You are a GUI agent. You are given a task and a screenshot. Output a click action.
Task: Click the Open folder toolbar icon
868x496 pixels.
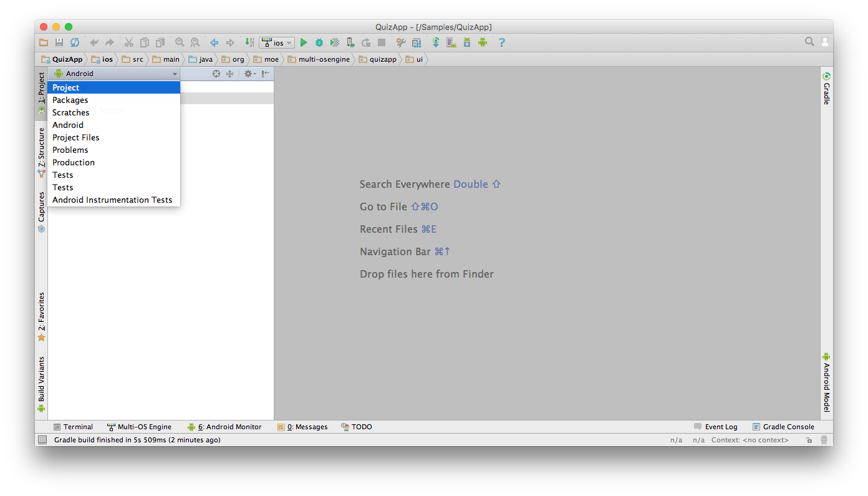(x=44, y=42)
